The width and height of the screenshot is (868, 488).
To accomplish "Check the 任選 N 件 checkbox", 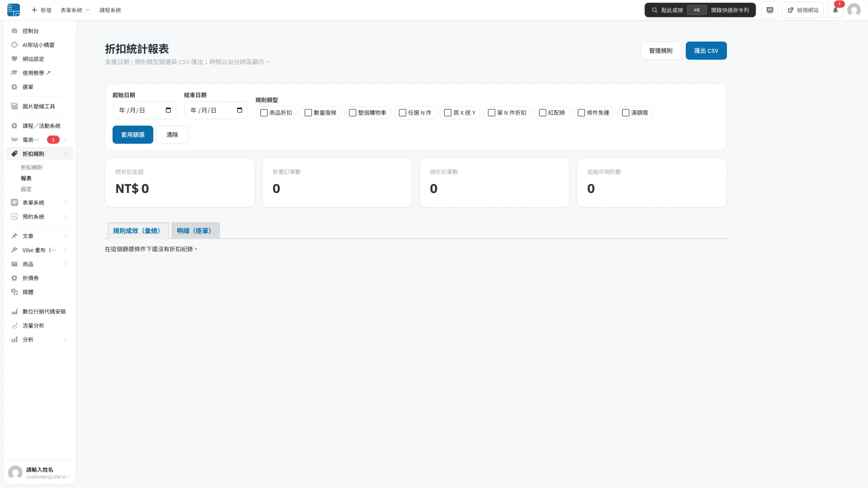I will (x=402, y=113).
